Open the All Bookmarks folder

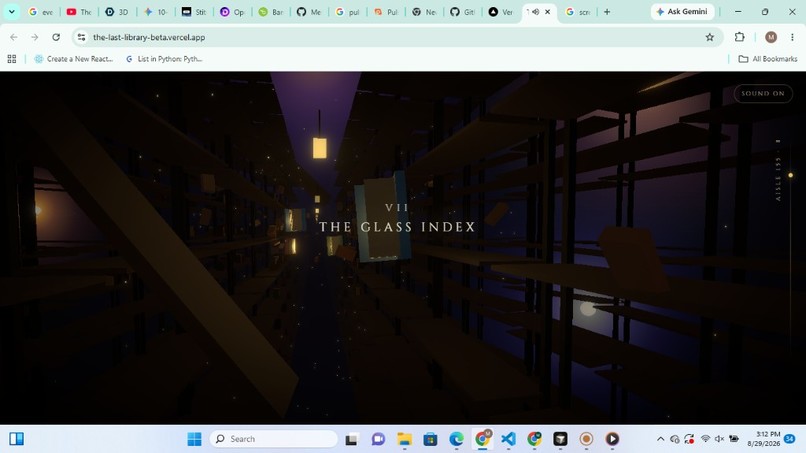point(767,59)
